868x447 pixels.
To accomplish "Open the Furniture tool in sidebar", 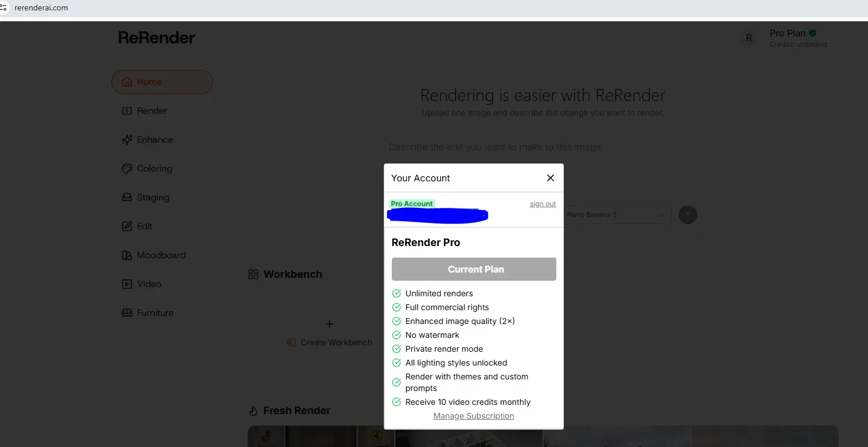I will point(147,313).
